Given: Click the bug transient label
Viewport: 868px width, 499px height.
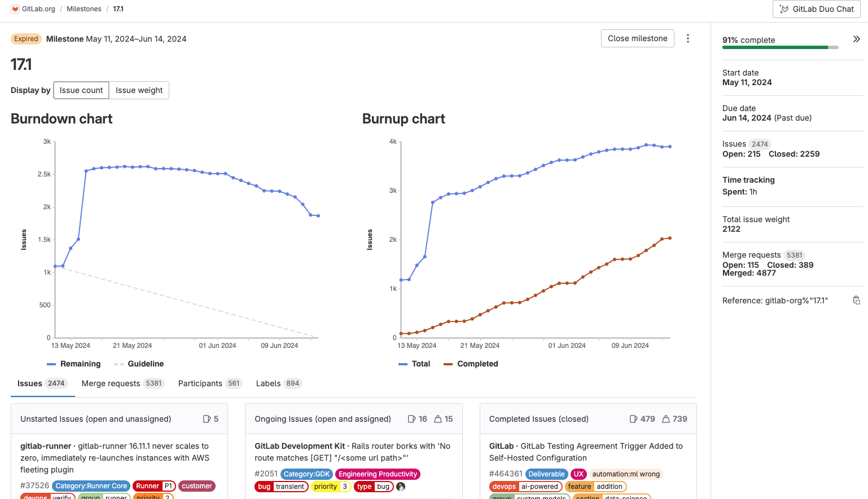Looking at the screenshot, I should [282, 487].
